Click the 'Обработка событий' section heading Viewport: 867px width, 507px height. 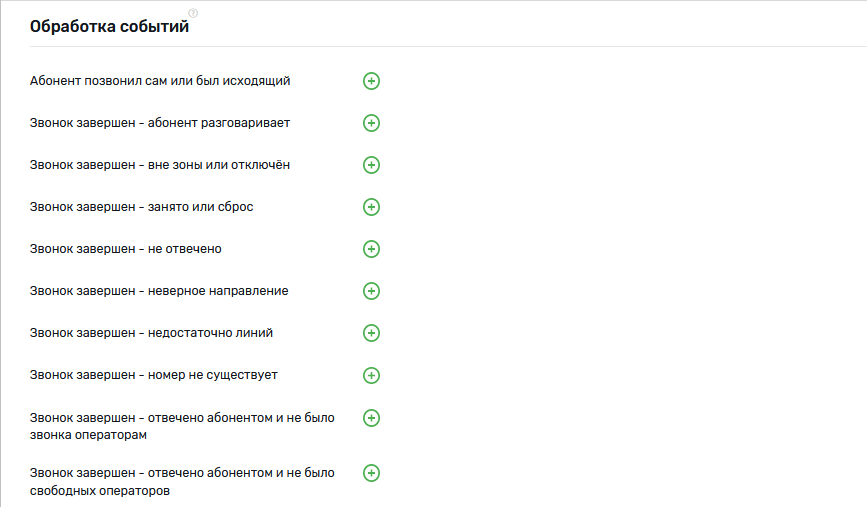click(109, 27)
